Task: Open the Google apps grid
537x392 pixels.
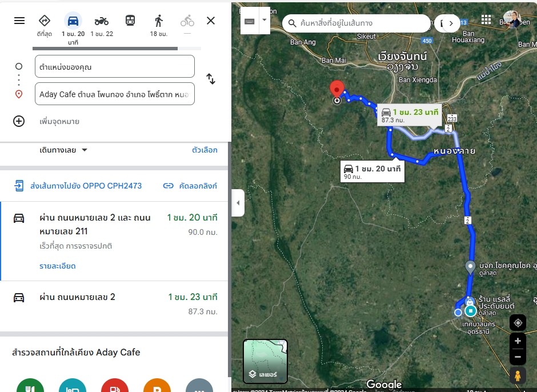Action: coord(486,19)
